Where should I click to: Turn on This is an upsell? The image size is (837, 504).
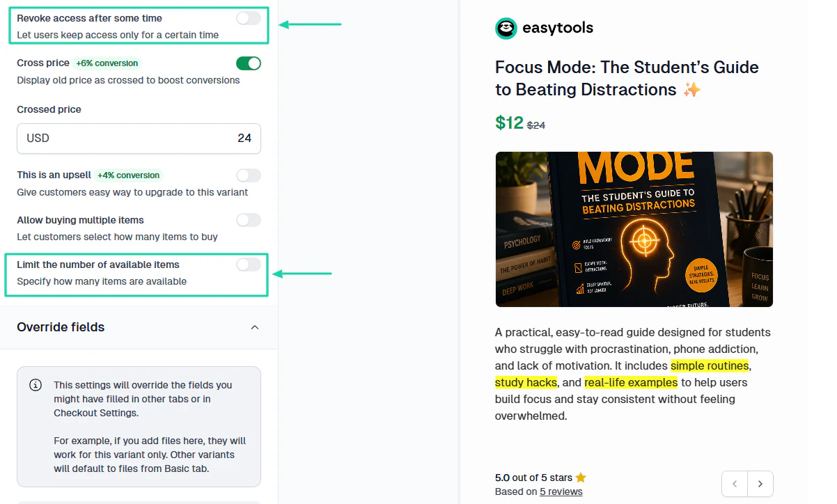tap(249, 175)
